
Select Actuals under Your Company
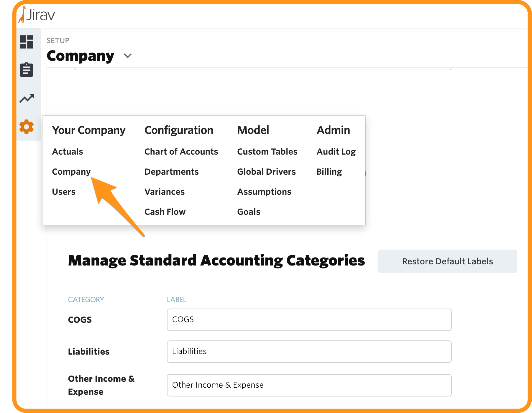pos(68,152)
